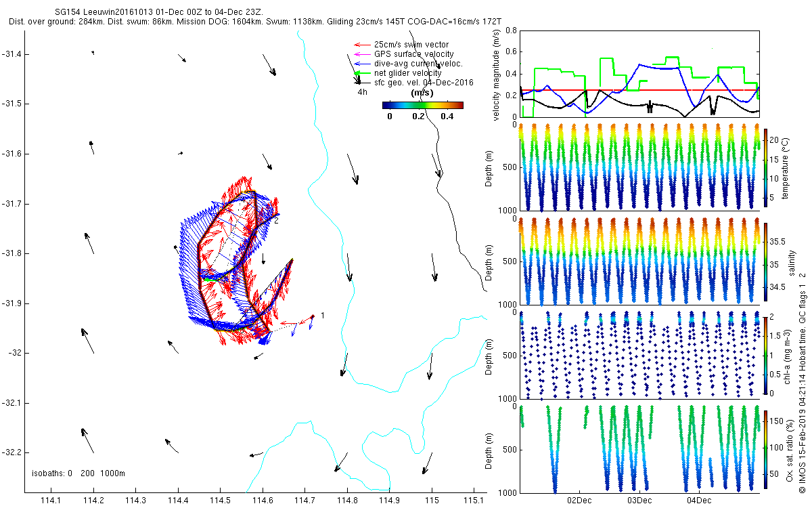Select waypoint marker labeled 1 on map
This screenshot has width=812, height=508.
pyautogui.click(x=313, y=316)
